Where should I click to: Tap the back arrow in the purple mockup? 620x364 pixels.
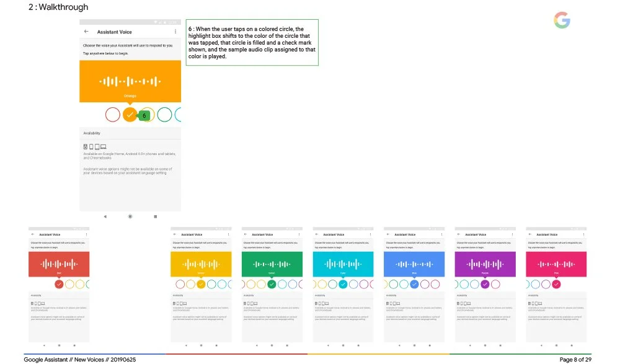459,234
